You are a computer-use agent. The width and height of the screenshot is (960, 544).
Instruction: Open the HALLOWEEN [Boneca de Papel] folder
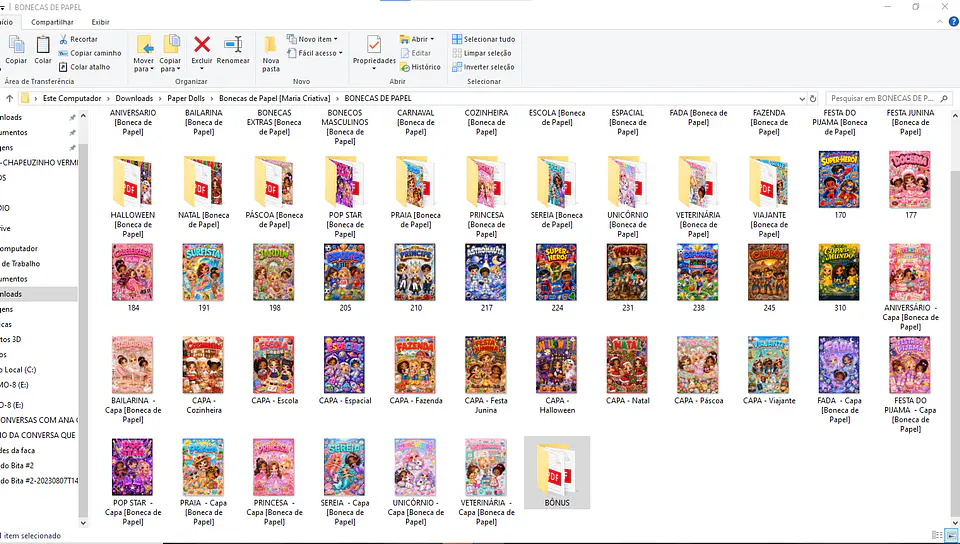[x=133, y=196]
